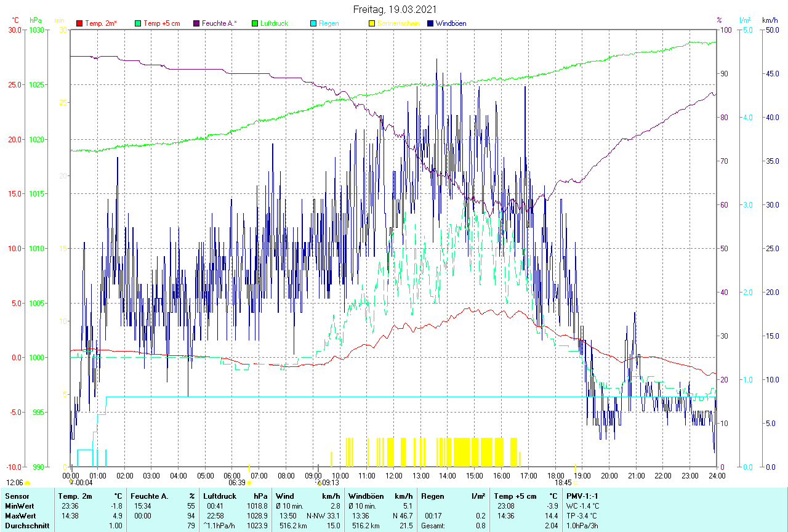This screenshot has width=788, height=532.
Task: Click the Windböen legend label
Action: [x=451, y=23]
